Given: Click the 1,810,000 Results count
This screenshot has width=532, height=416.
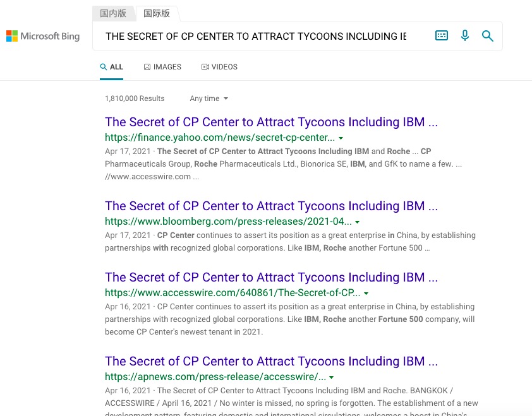Looking at the screenshot, I should pos(135,98).
